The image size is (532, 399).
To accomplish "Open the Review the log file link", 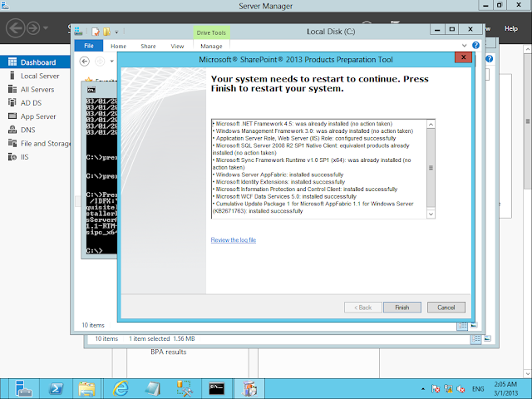I will click(234, 240).
